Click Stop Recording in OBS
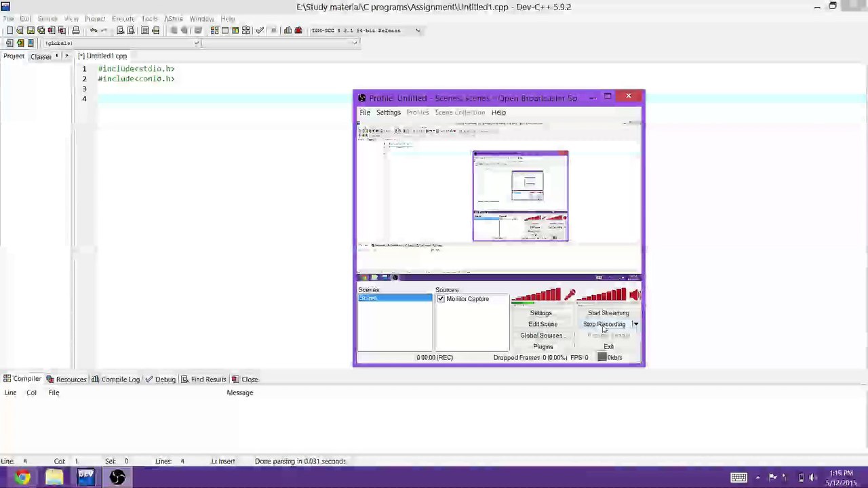The height and width of the screenshot is (488, 868). point(604,324)
